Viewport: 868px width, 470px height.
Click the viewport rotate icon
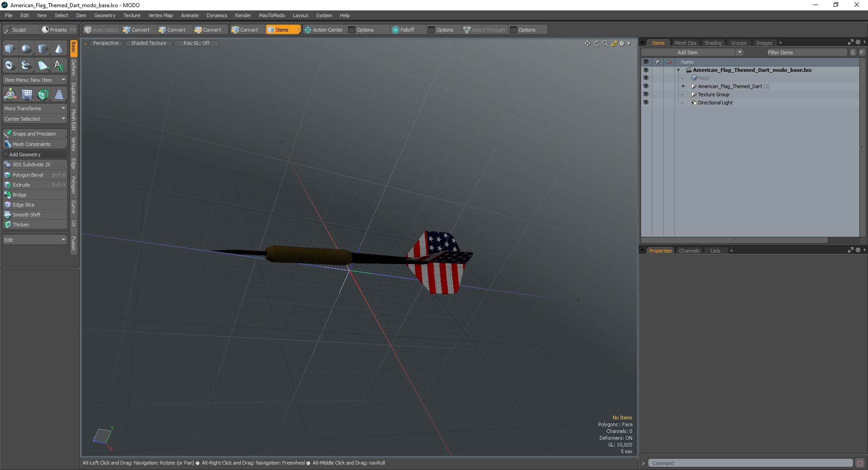point(596,43)
